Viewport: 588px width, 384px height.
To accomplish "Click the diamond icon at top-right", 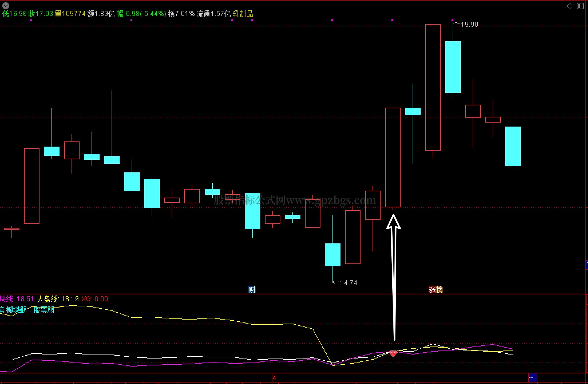I will pyautogui.click(x=569, y=6).
